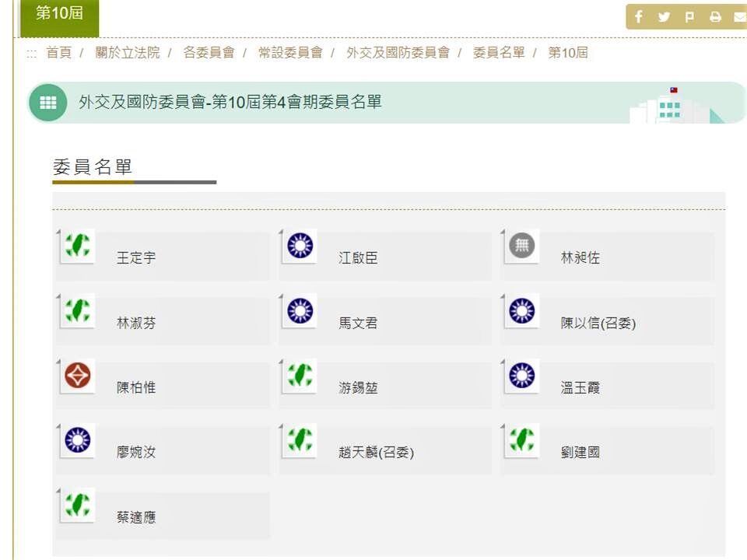Open member 游錫堃 profile

[x=358, y=387]
